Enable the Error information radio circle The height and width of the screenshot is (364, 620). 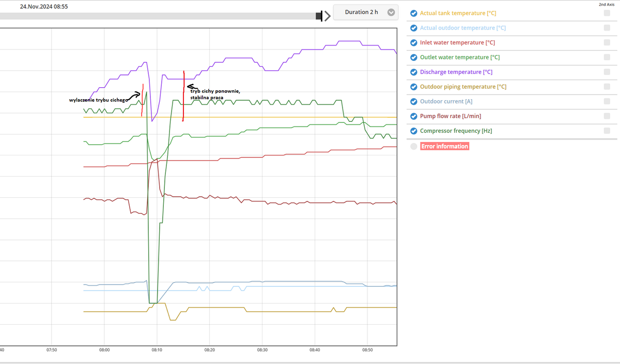(x=413, y=147)
